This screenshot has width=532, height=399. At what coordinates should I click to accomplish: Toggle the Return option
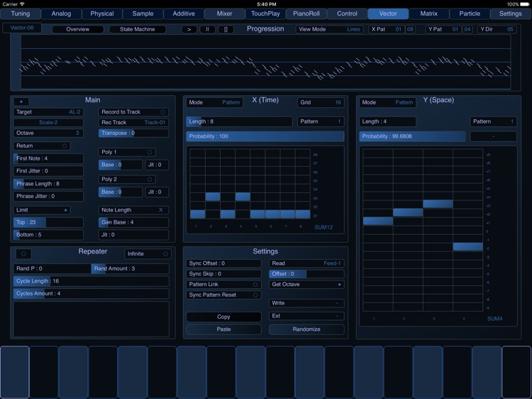point(42,146)
